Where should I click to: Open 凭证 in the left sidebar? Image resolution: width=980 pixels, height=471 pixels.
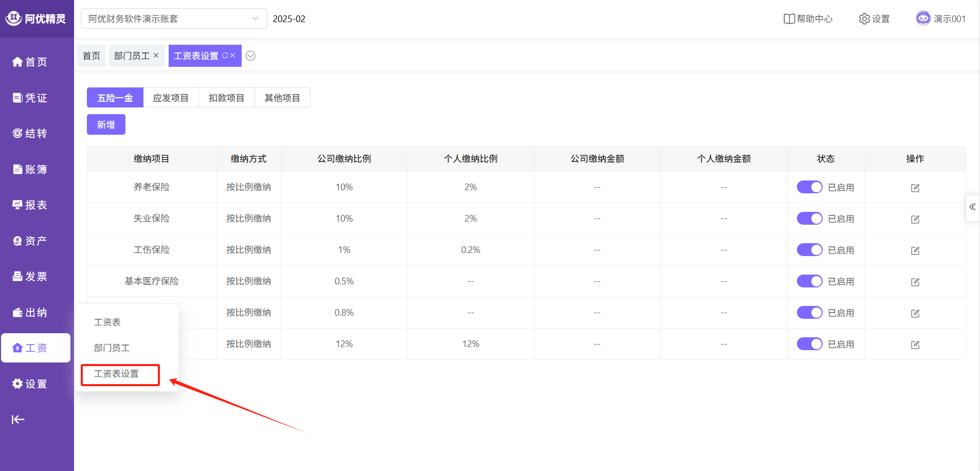click(x=30, y=98)
